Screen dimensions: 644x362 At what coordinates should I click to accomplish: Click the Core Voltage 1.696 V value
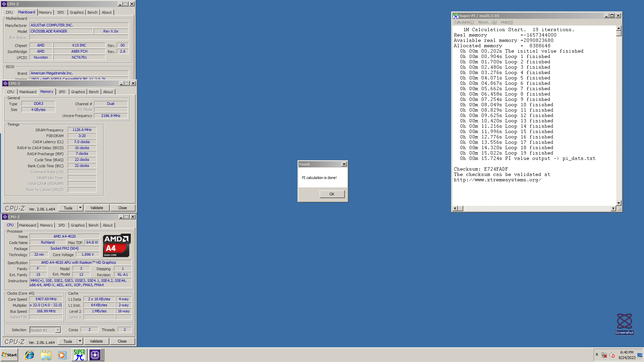click(x=88, y=254)
